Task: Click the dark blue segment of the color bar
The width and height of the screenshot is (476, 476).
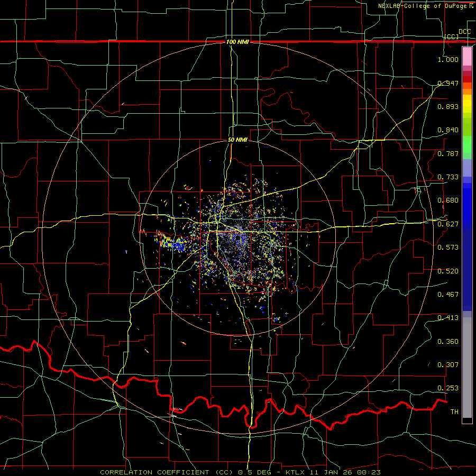Action: point(467,270)
